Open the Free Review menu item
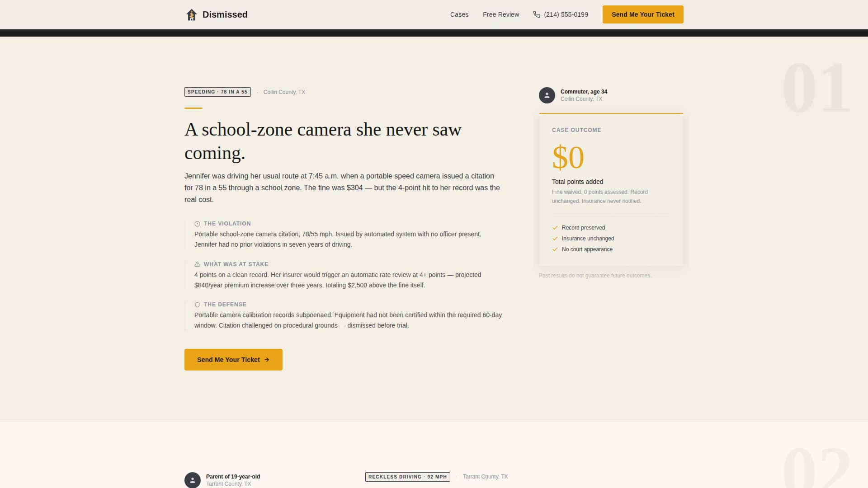Image resolution: width=868 pixels, height=488 pixels. [x=501, y=14]
